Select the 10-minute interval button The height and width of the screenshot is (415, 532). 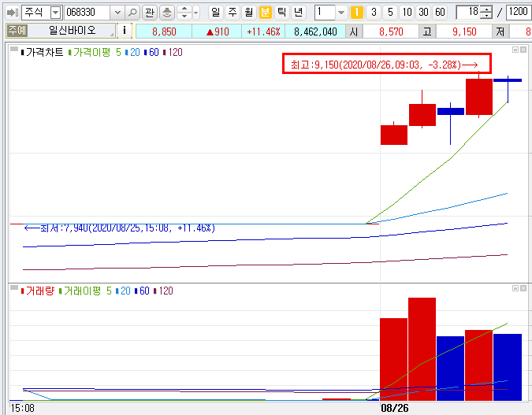pos(407,13)
